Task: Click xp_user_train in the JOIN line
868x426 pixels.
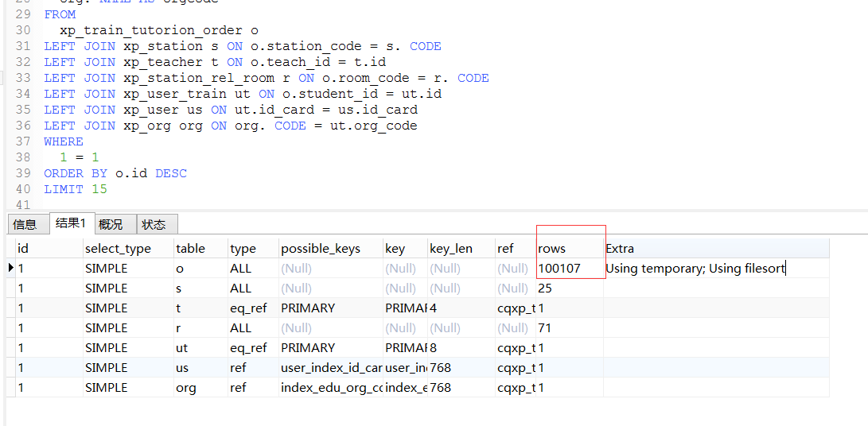Action: click(175, 94)
